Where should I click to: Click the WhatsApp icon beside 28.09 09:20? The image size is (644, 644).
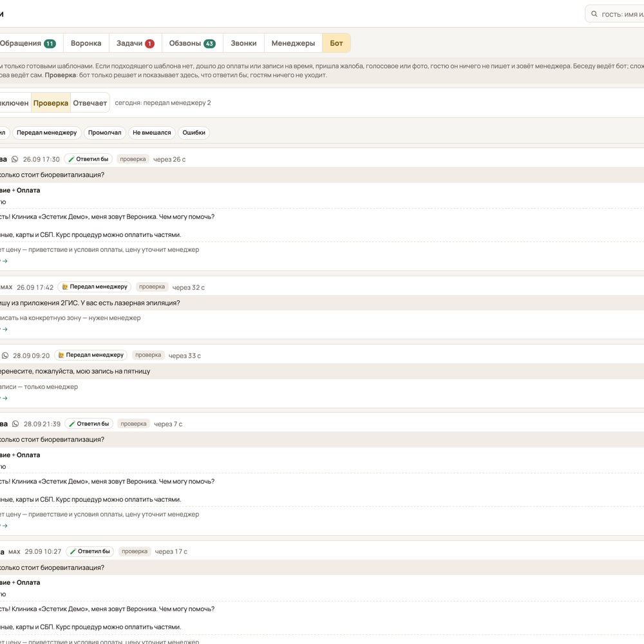click(5, 355)
